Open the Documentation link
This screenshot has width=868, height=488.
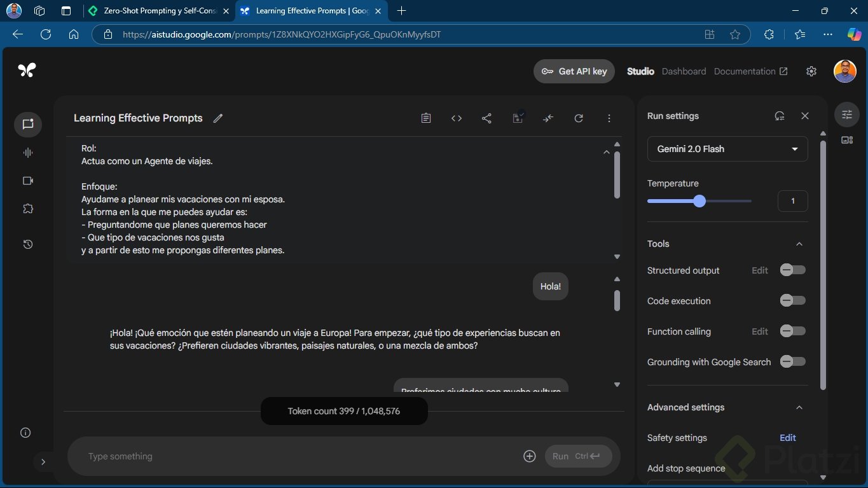[750, 71]
